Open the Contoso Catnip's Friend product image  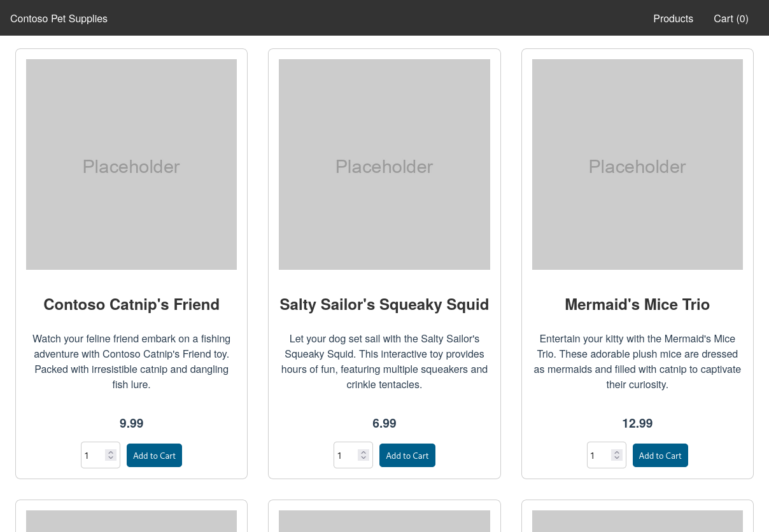click(131, 164)
